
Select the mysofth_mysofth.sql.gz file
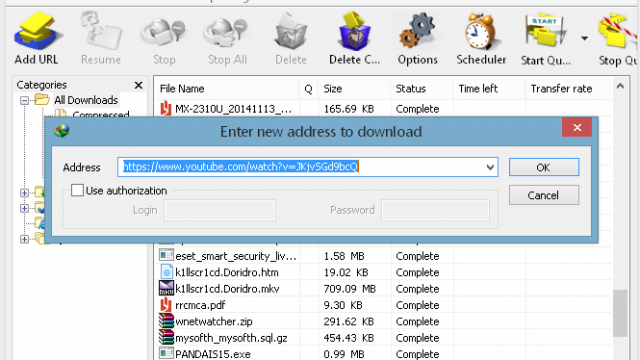(x=383, y=338)
